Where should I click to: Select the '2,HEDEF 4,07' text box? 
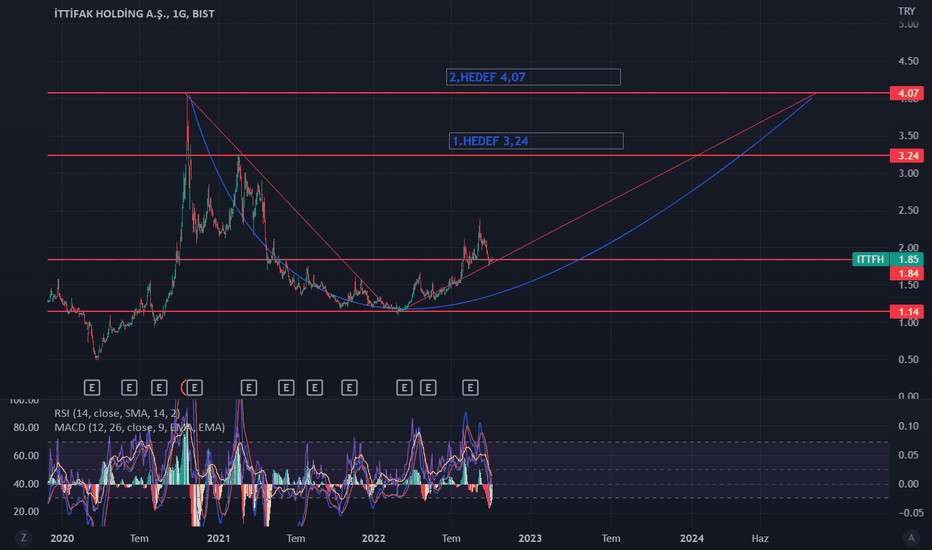[x=533, y=77]
